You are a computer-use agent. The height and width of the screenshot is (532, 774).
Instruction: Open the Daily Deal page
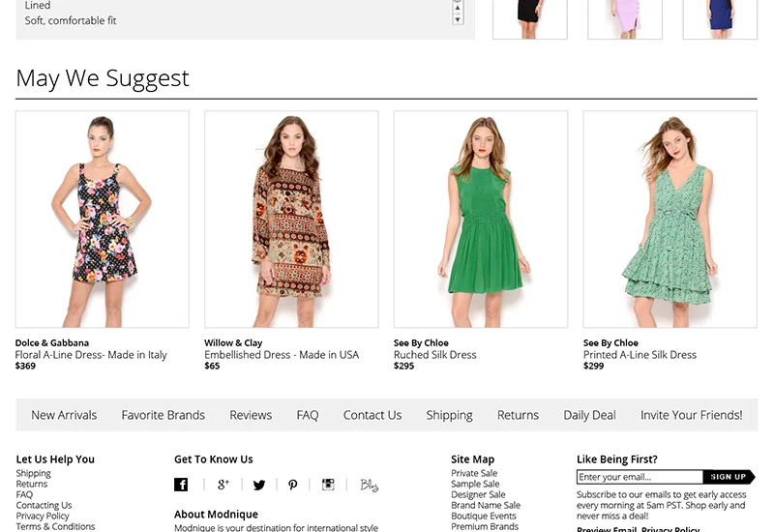590,416
